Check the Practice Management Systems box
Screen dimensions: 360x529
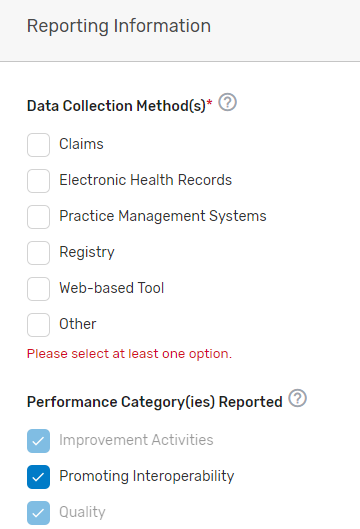(38, 217)
